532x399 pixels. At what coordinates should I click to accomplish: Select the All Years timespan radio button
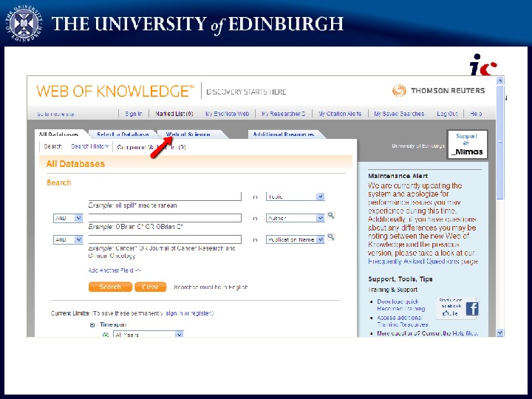coord(106,335)
